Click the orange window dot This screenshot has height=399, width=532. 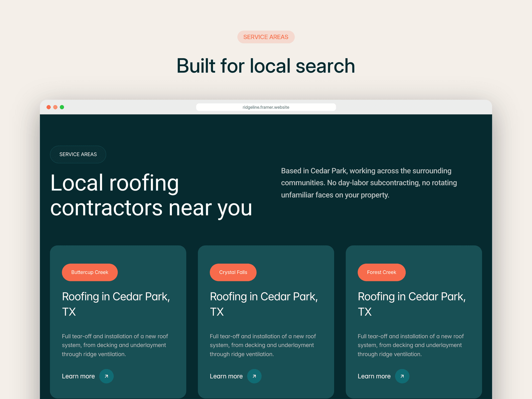point(55,107)
